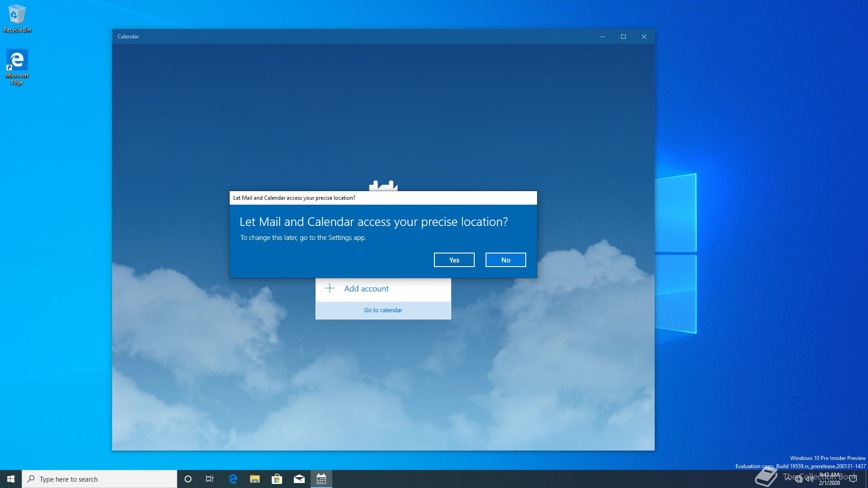The width and height of the screenshot is (868, 488).
Task: Open Task View from the taskbar
Action: [x=210, y=479]
